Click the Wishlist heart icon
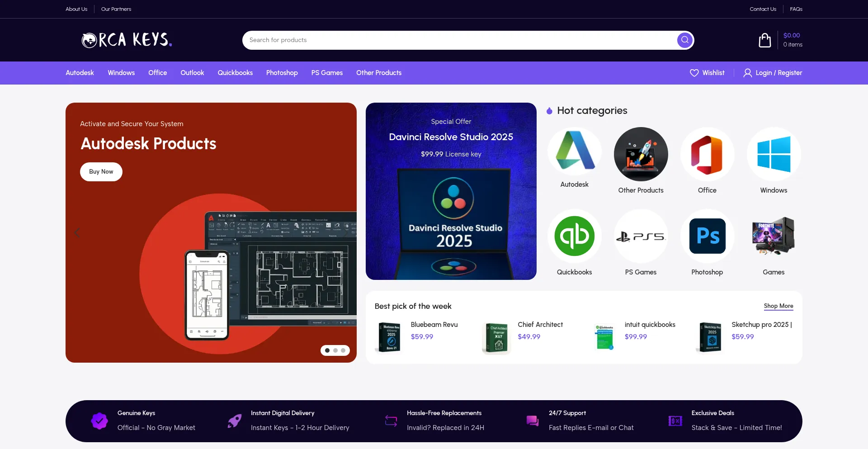 [x=694, y=73]
